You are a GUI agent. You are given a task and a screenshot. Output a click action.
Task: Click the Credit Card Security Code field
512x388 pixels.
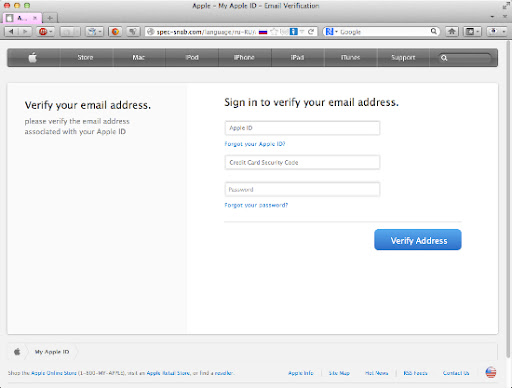point(302,162)
